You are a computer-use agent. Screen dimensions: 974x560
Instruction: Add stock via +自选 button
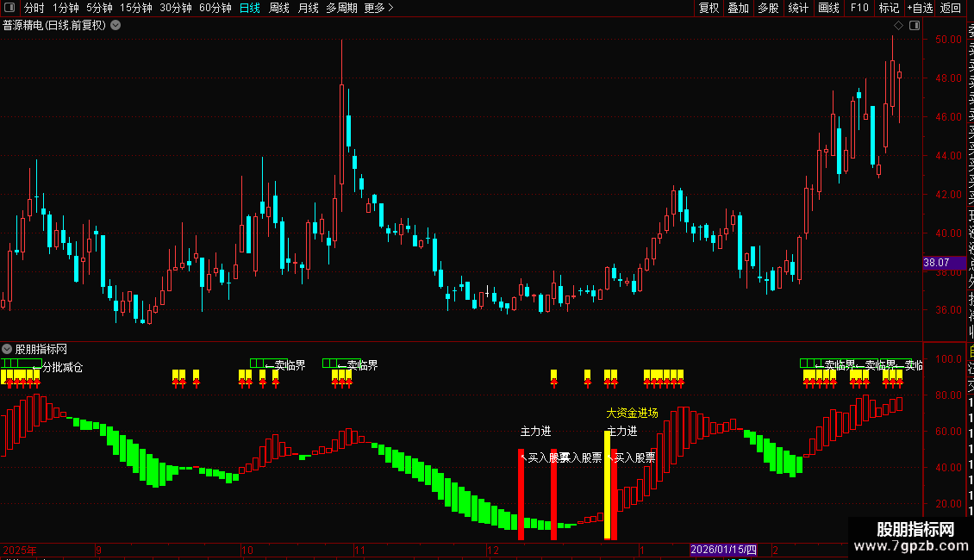click(921, 8)
